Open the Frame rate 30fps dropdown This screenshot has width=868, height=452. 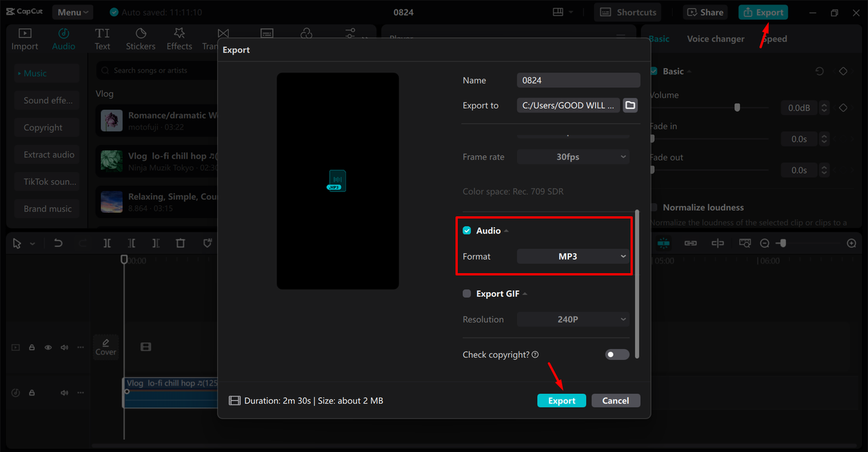coord(573,157)
